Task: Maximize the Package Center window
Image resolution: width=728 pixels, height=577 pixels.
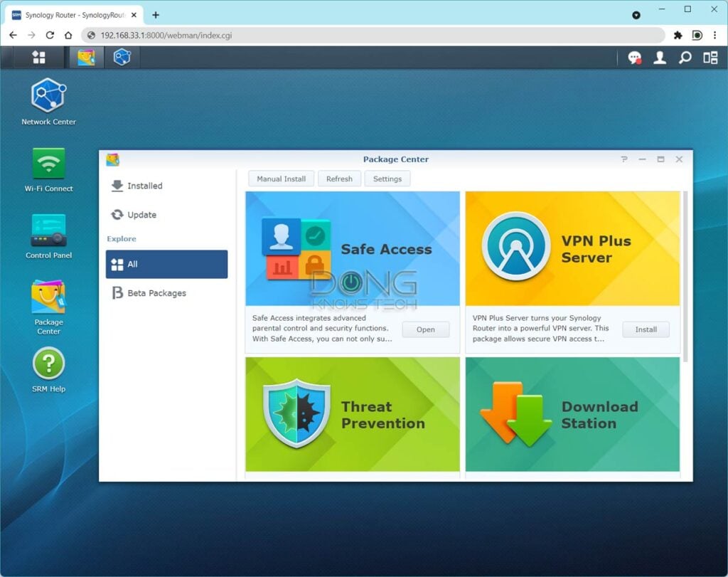Action: click(660, 159)
